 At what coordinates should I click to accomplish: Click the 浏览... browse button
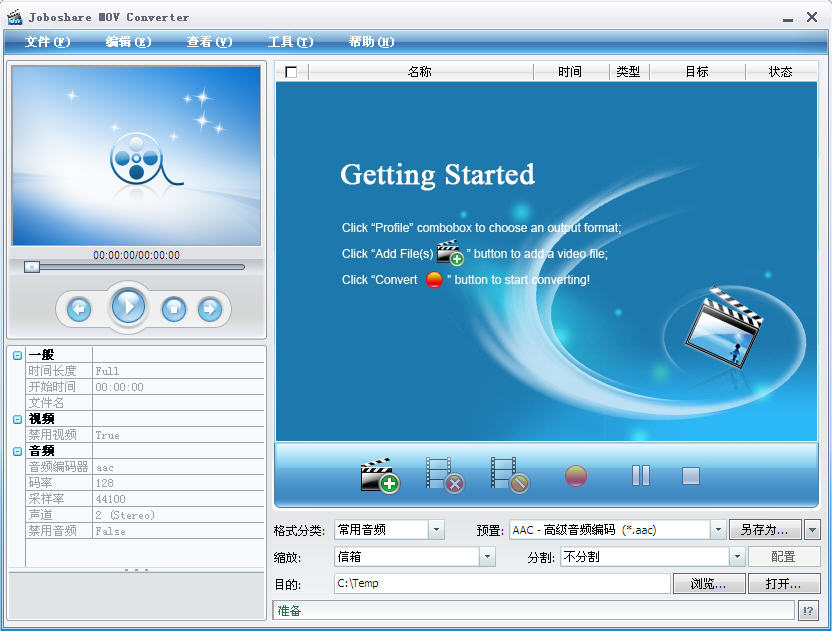(708, 584)
